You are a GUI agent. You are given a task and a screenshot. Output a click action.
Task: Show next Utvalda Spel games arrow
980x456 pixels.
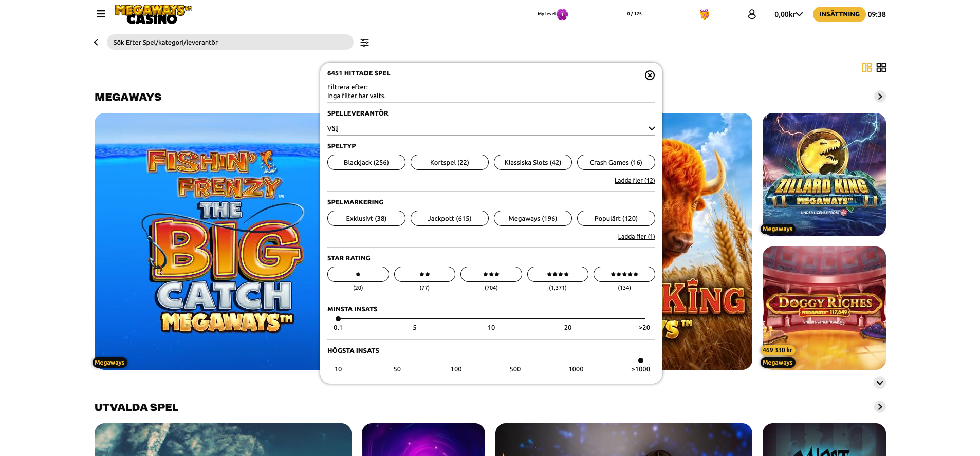pyautogui.click(x=880, y=407)
